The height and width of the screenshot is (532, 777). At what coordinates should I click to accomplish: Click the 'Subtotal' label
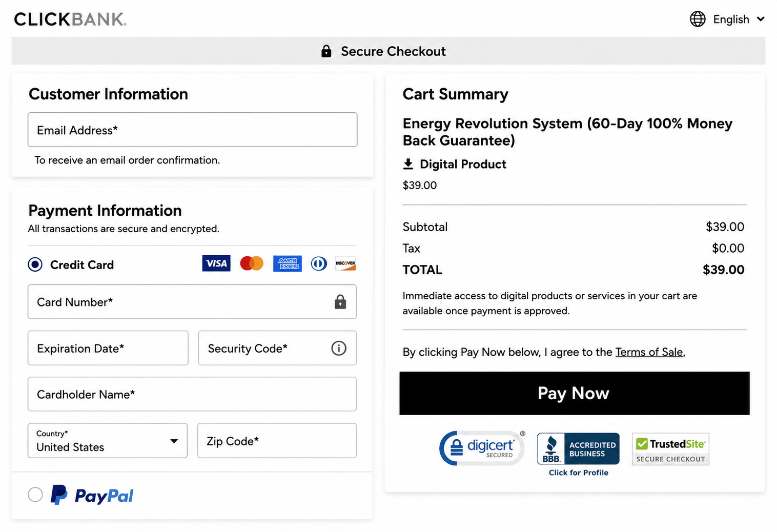[425, 227]
